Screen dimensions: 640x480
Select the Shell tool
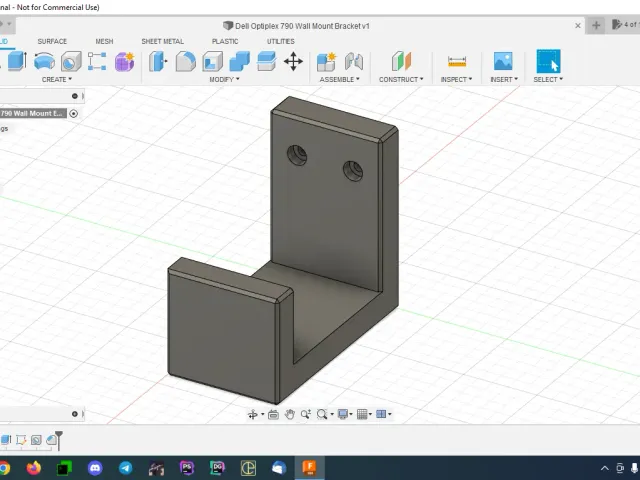coord(213,62)
